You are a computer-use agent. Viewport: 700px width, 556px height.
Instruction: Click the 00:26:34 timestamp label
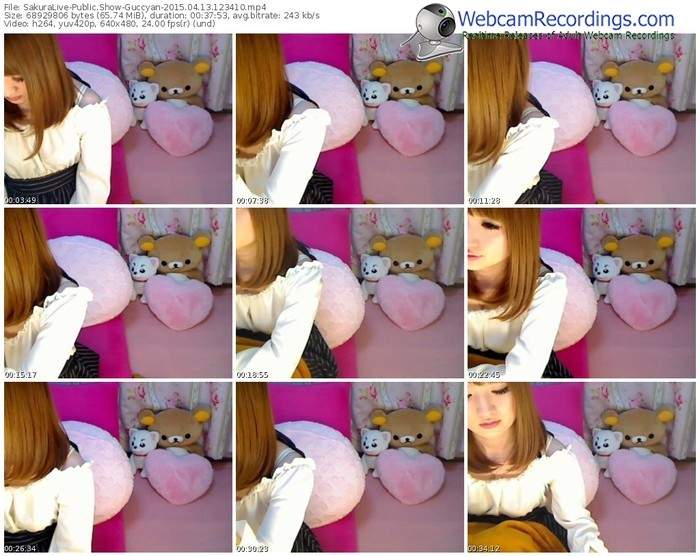(19, 548)
